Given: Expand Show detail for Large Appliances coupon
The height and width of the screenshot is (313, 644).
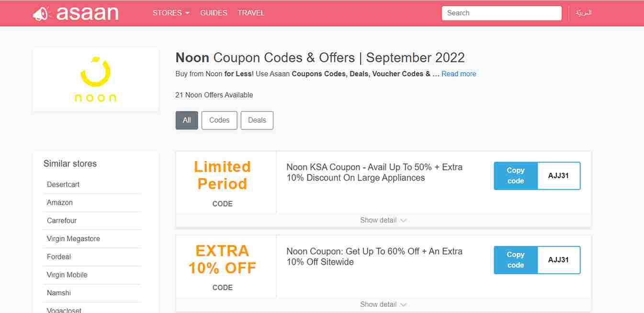Looking at the screenshot, I should pos(383,220).
